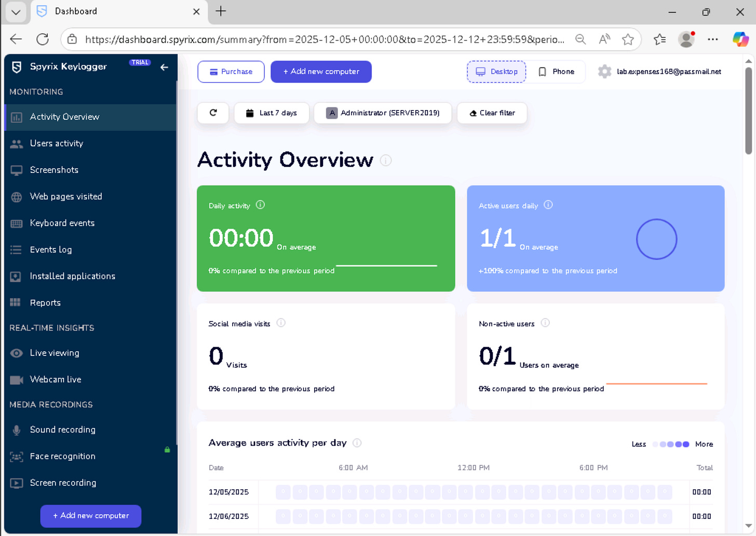Screen dimensions: 756x536
Task: Open the Events log
Action: pyautogui.click(x=91, y=250)
